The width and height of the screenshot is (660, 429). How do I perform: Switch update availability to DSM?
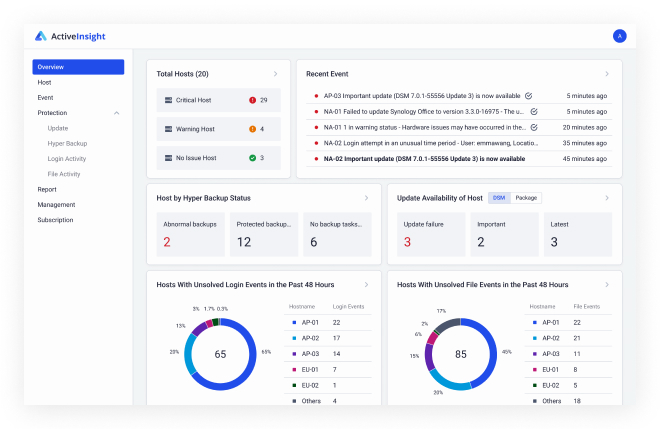pos(499,198)
